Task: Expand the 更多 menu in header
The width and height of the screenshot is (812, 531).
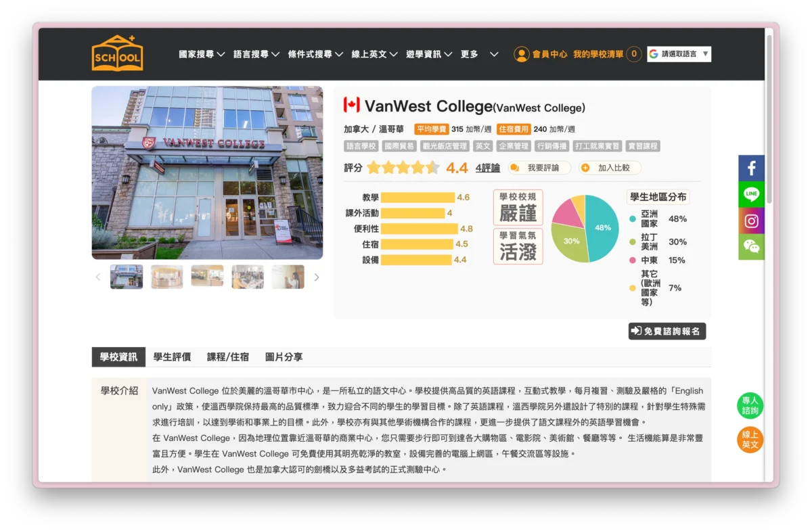Action: tap(479, 54)
